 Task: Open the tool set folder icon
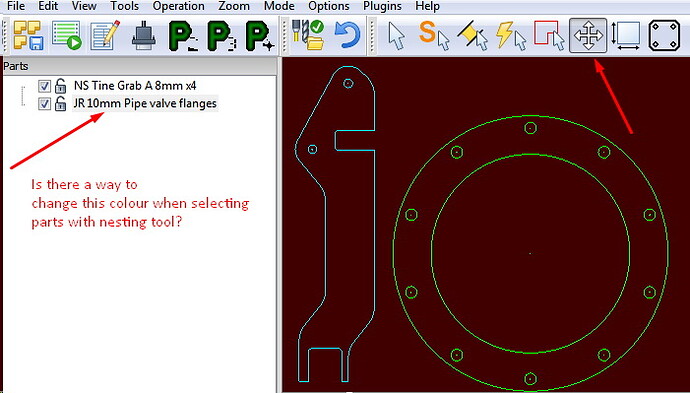tap(308, 35)
